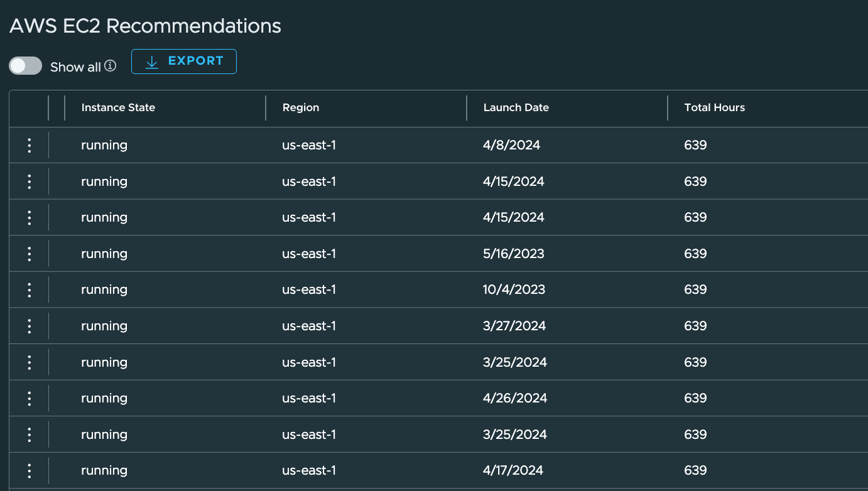Sort the table by Instance State
Image resolution: width=868 pixels, height=491 pixels.
(117, 107)
